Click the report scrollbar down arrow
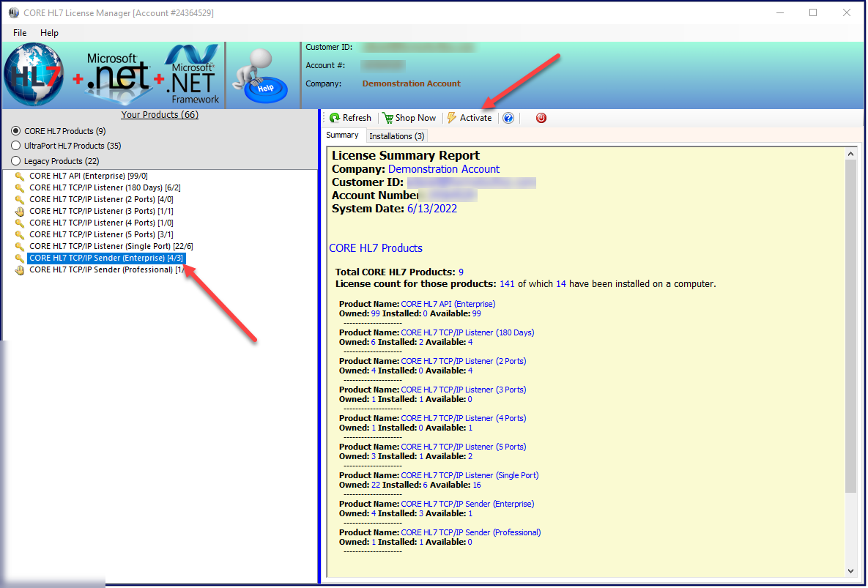Image resolution: width=868 pixels, height=588 pixels. point(851,571)
